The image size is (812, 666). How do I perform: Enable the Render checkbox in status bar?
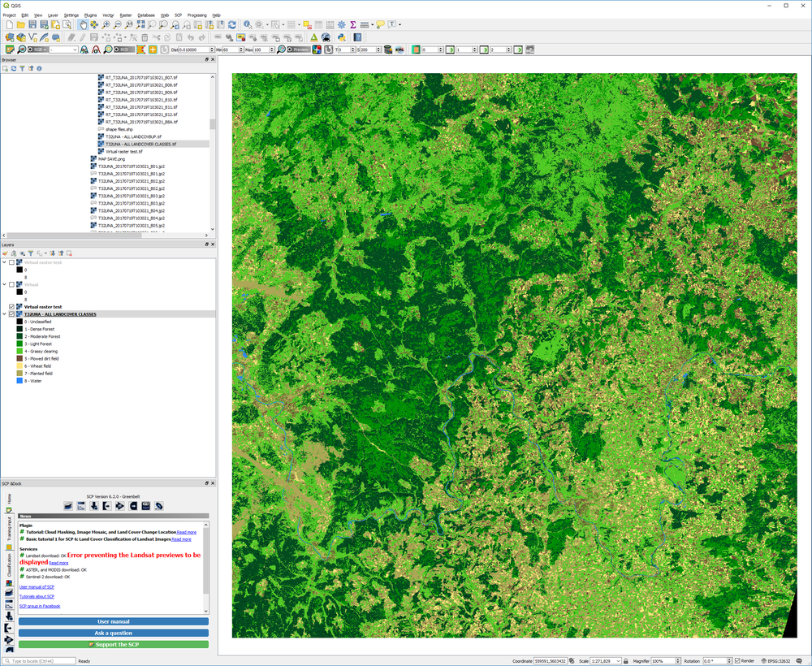point(737,660)
